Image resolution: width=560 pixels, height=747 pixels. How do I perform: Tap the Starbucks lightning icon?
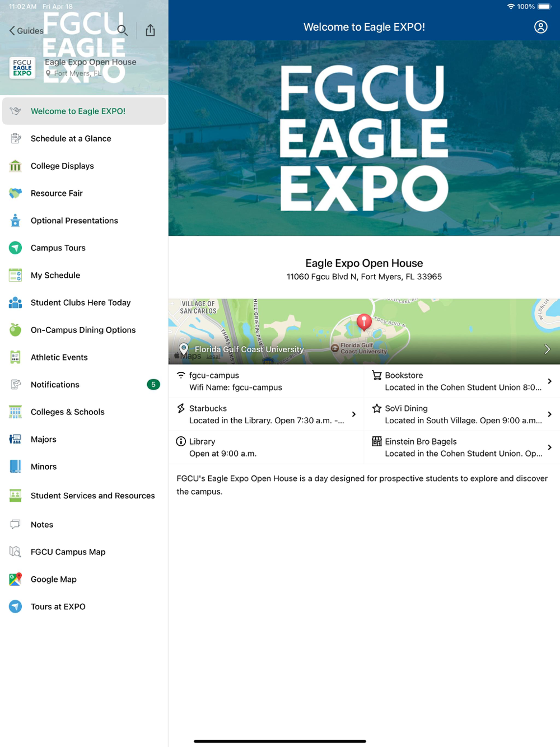181,408
